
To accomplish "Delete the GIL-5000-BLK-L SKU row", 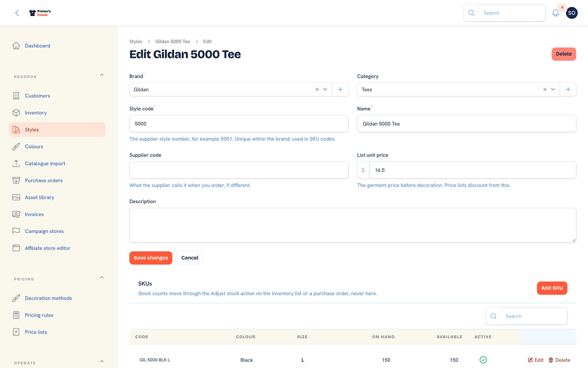I will [x=559, y=360].
